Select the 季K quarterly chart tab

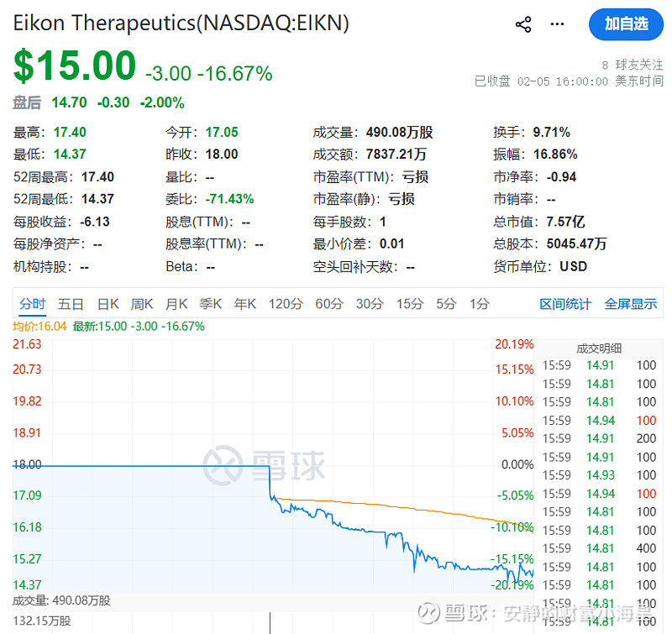coord(210,305)
